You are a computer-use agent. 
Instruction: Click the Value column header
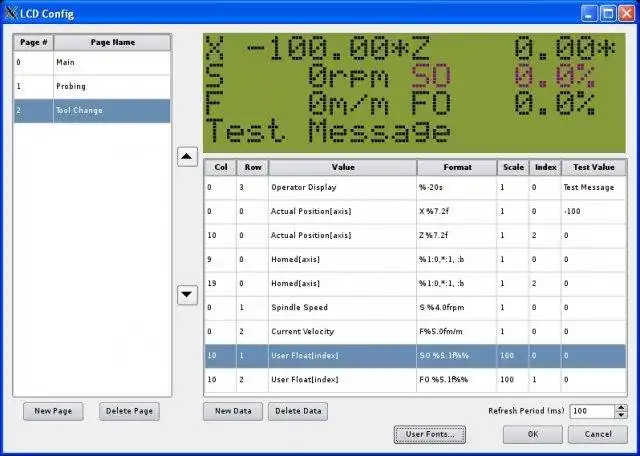point(343,167)
